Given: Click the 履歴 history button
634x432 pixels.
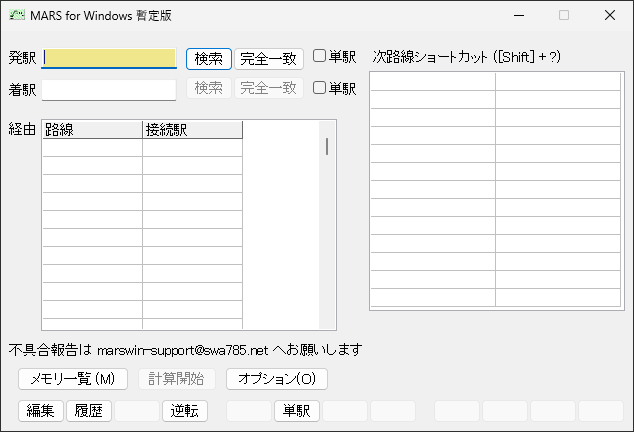Looking at the screenshot, I should 89,411.
